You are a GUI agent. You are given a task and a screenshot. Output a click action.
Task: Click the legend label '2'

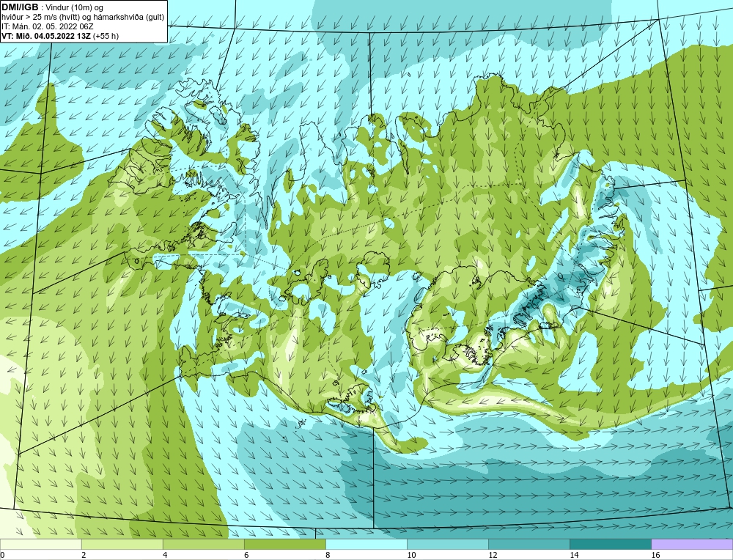84,555
